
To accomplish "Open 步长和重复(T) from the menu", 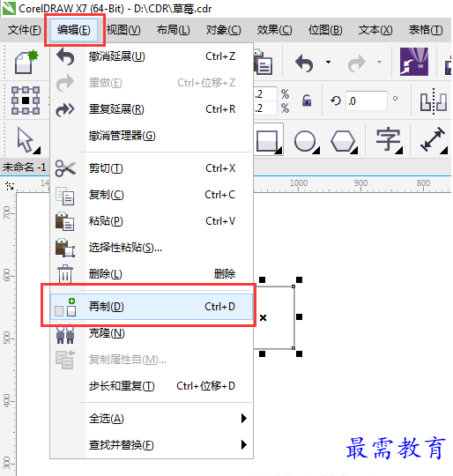I will [x=152, y=386].
